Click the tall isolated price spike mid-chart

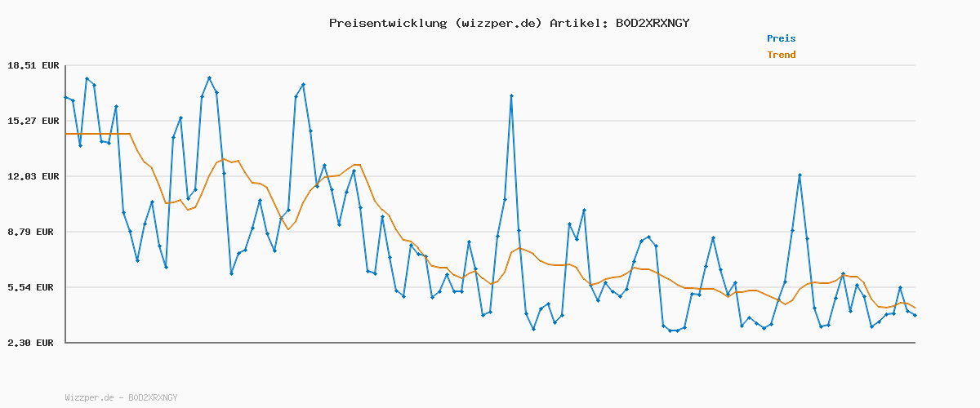tap(511, 96)
